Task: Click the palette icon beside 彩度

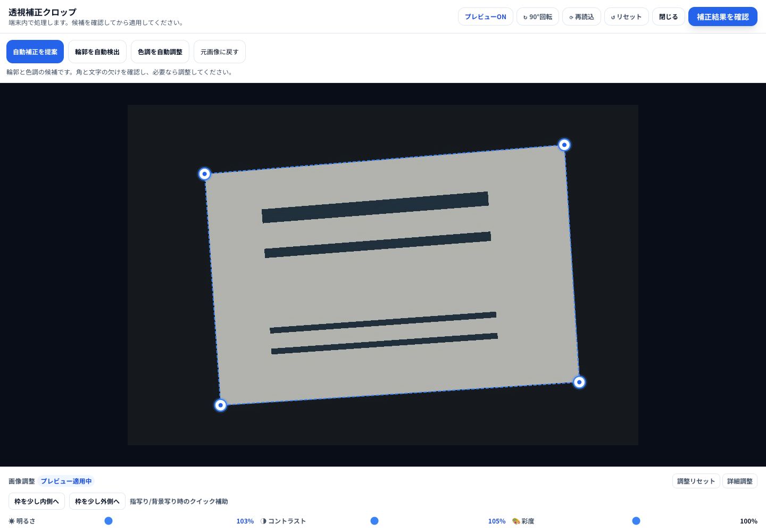Action: pos(516,521)
